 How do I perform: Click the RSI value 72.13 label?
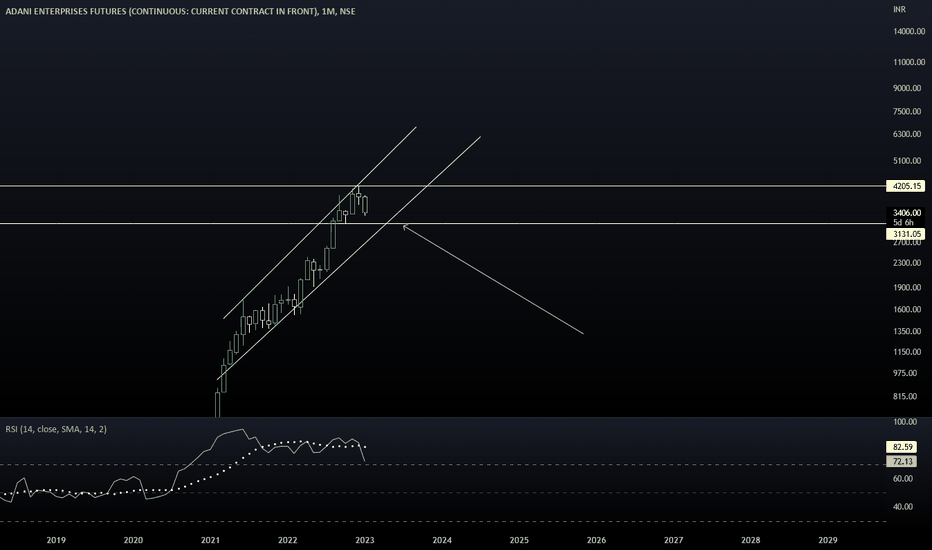(x=901, y=461)
